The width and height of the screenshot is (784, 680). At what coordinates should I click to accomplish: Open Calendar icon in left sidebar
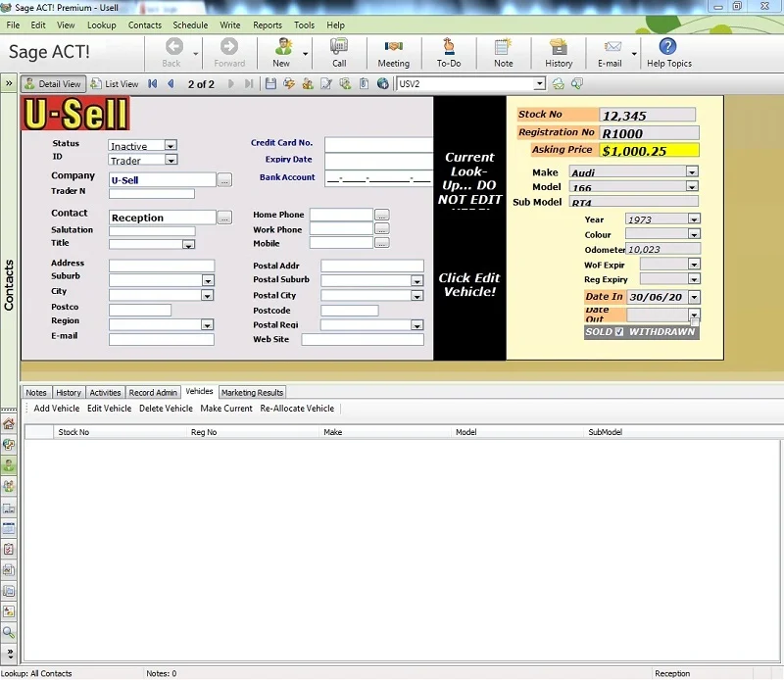click(x=9, y=528)
